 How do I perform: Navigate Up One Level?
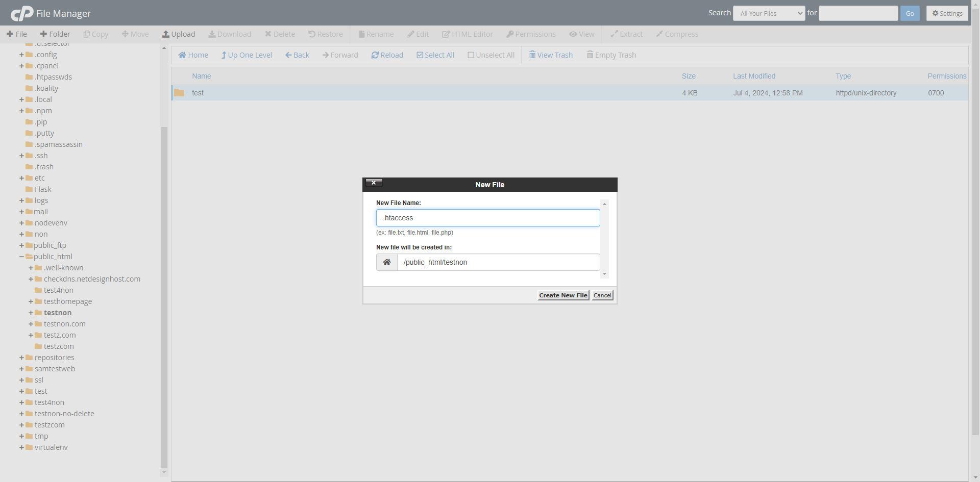pos(247,55)
